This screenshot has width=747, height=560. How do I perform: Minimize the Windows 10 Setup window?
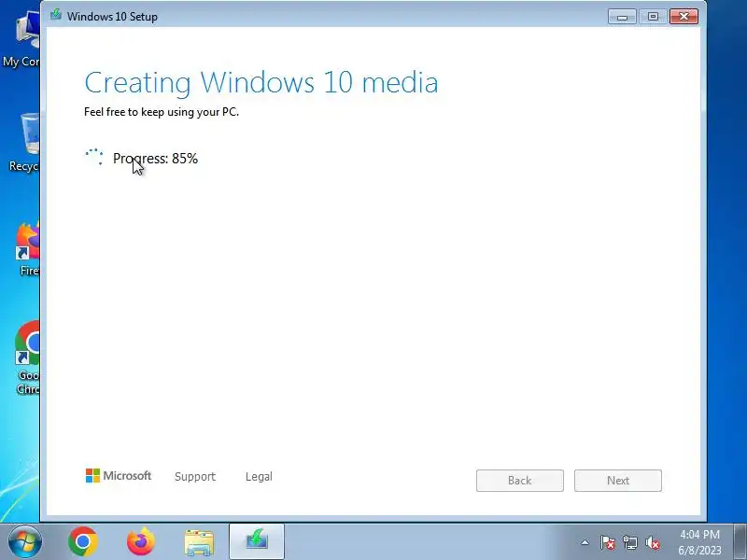pos(622,17)
